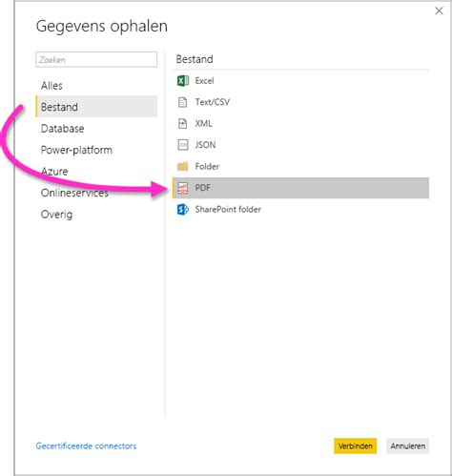Image resolution: width=452 pixels, height=476 pixels.
Task: Click the JSON file icon
Action: (x=183, y=145)
